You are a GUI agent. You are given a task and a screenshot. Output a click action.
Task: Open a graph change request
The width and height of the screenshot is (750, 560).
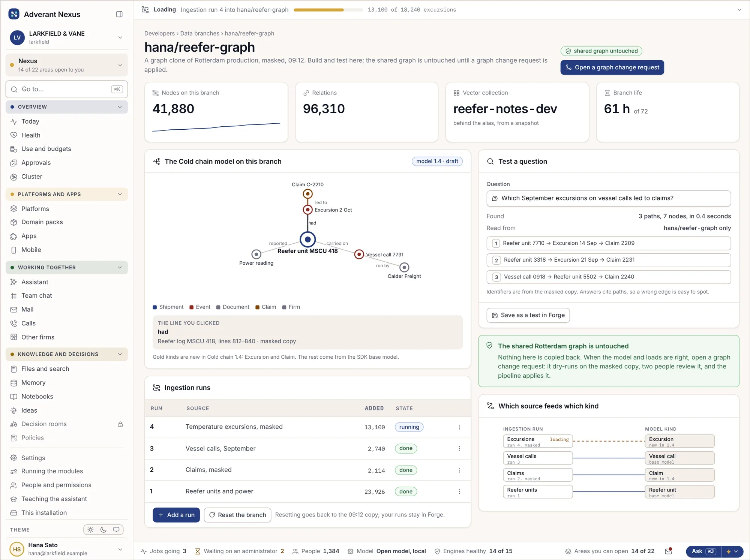click(612, 67)
